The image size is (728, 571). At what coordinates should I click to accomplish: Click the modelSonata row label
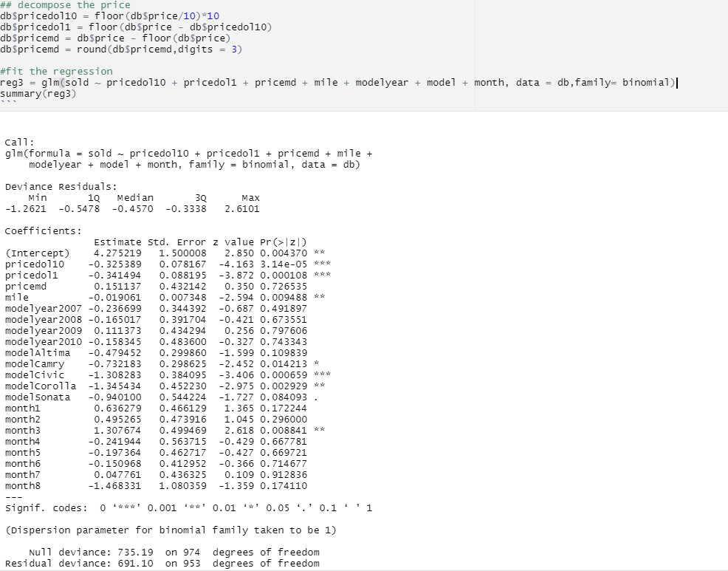coord(37,397)
